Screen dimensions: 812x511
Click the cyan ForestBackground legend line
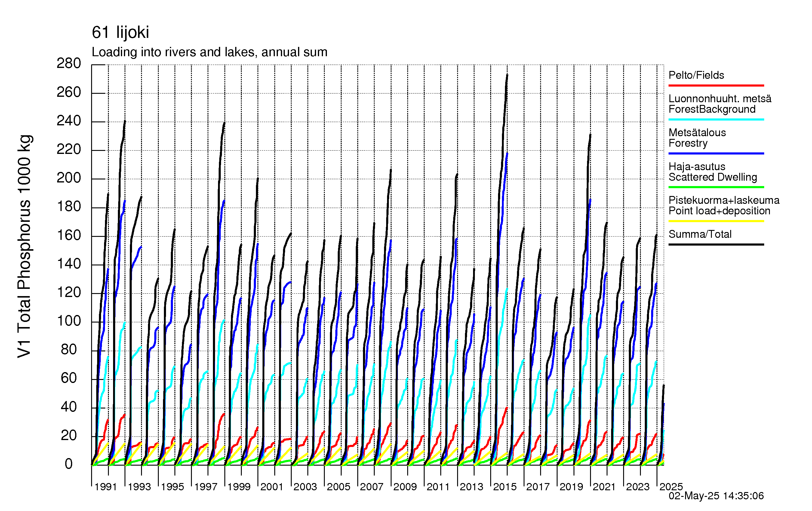coord(716,119)
